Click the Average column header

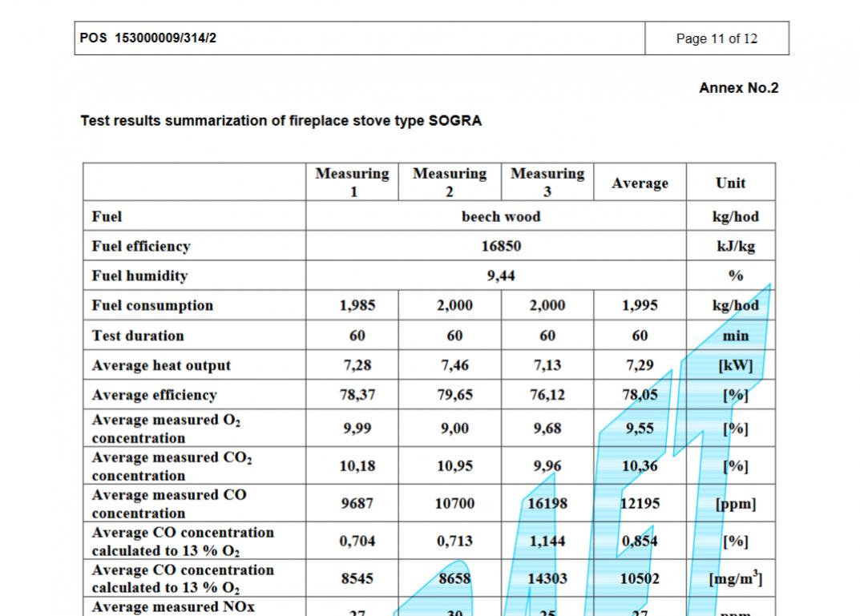(x=640, y=183)
